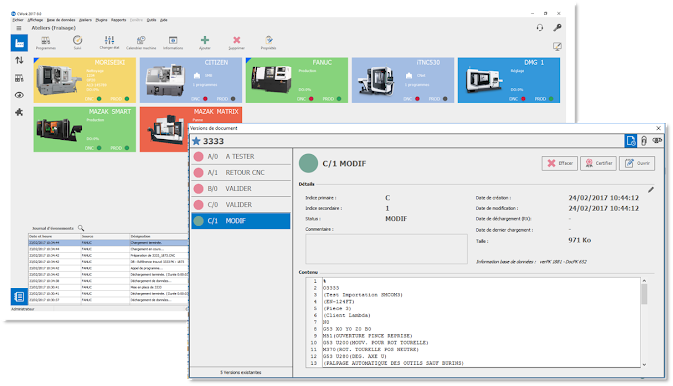Open the Suivi gauge icon
Image resolution: width=673 pixels, height=386 pixels.
click(x=77, y=43)
